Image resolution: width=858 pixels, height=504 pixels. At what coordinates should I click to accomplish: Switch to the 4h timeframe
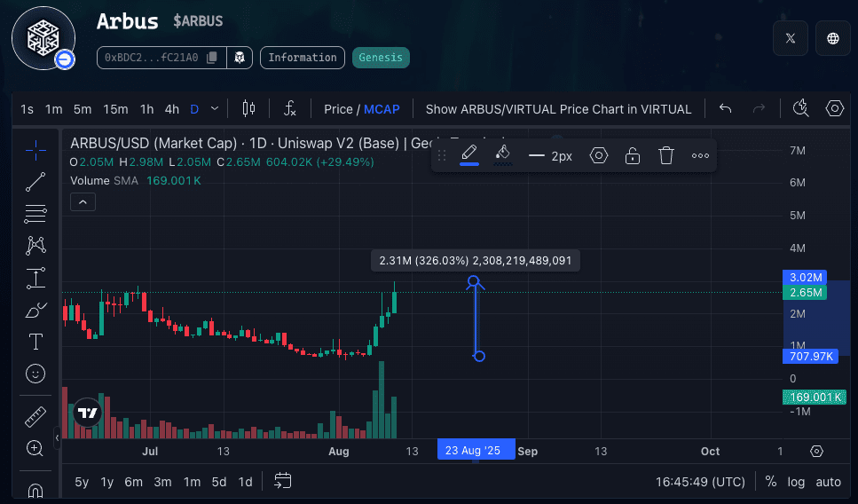click(171, 109)
